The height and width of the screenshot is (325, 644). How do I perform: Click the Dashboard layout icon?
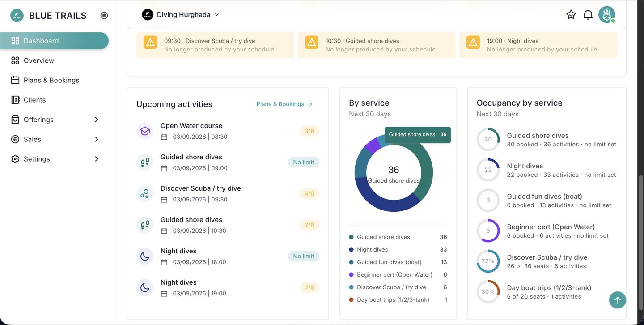15,41
